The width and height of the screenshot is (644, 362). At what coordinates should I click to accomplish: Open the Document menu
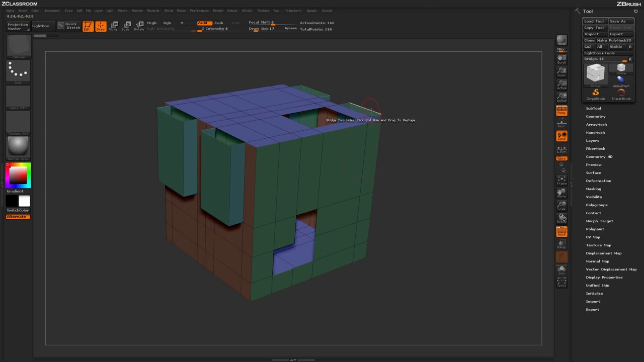[52, 11]
